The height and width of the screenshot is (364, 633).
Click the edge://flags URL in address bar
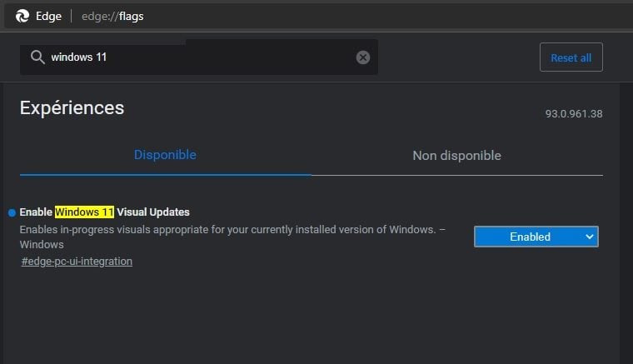click(112, 16)
